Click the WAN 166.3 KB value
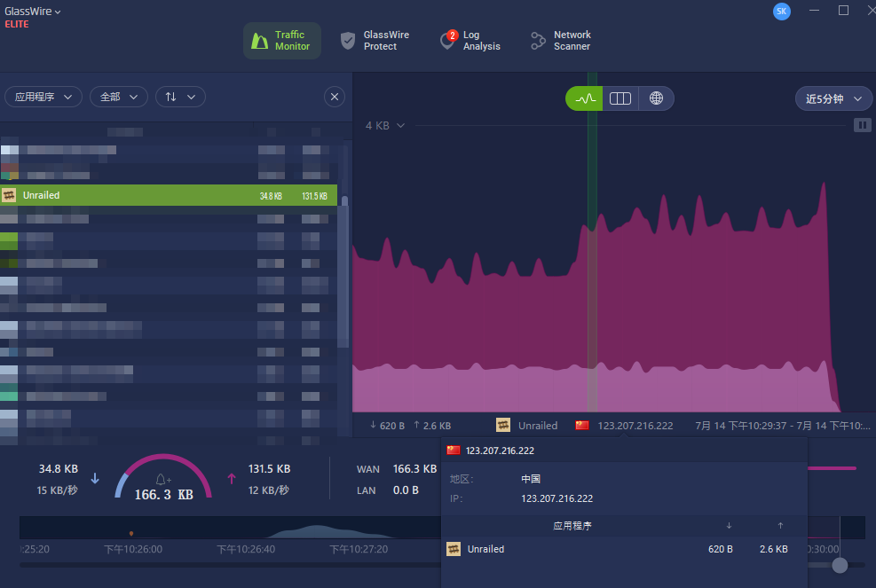The image size is (876, 588). tap(414, 469)
